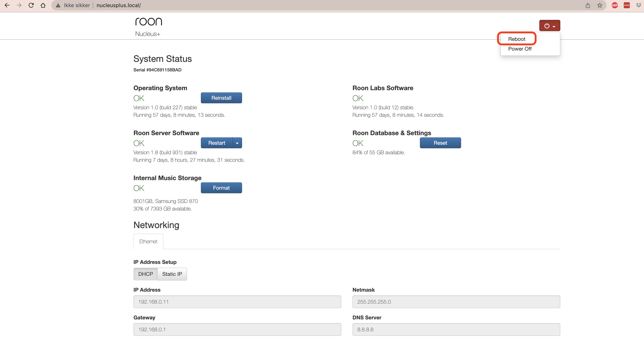Click "Version 1.0 (build 227) stable" text
The width and height of the screenshot is (644, 343).
pyautogui.click(x=165, y=108)
